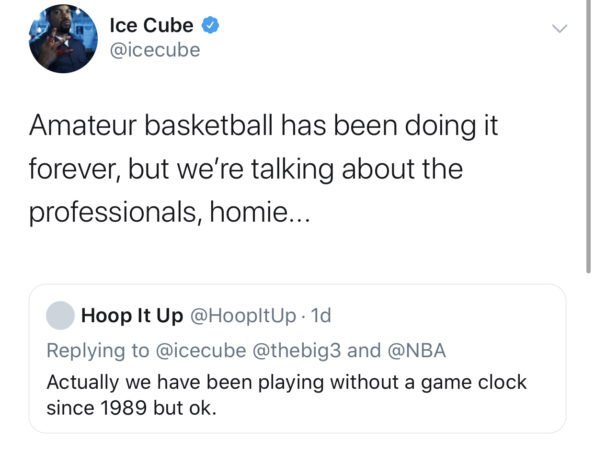Open Ice Cube's profile picture
Viewport: 595px width, 452px height.
coord(63,39)
